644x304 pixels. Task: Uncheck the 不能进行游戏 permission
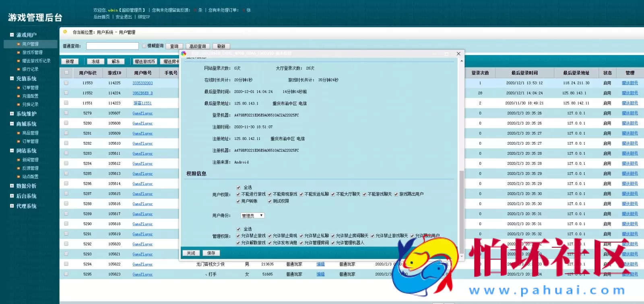tap(238, 194)
